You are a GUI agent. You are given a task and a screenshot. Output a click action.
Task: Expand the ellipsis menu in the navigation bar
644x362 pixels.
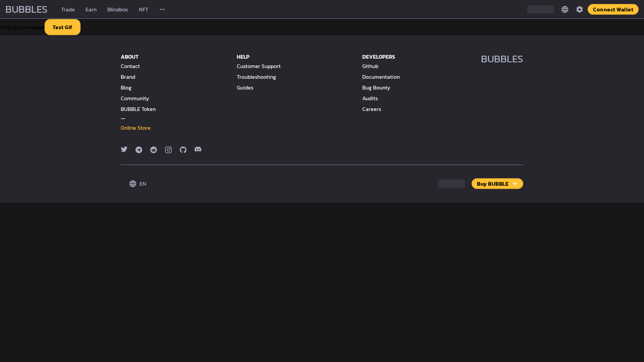point(162,9)
